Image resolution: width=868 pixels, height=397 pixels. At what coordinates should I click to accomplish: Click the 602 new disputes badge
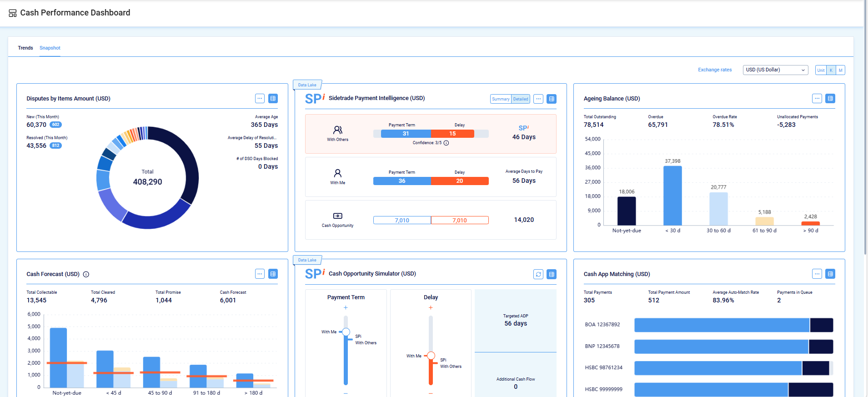click(x=55, y=125)
